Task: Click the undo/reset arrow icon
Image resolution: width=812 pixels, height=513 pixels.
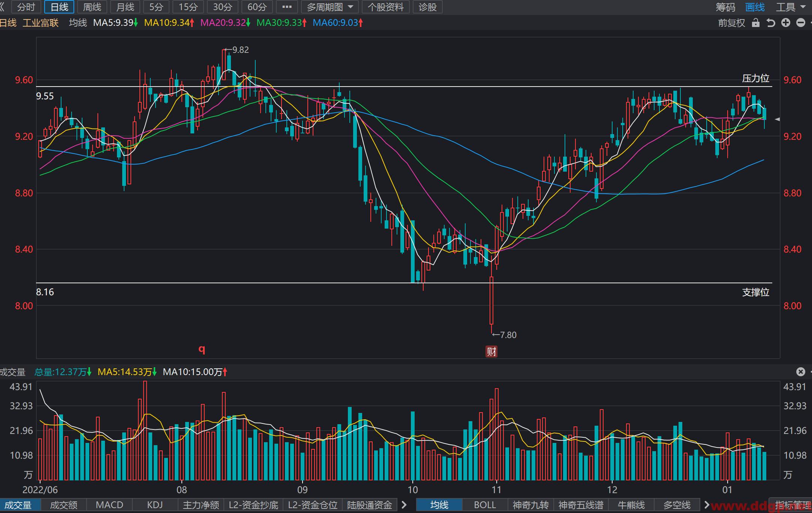Action: tap(771, 23)
